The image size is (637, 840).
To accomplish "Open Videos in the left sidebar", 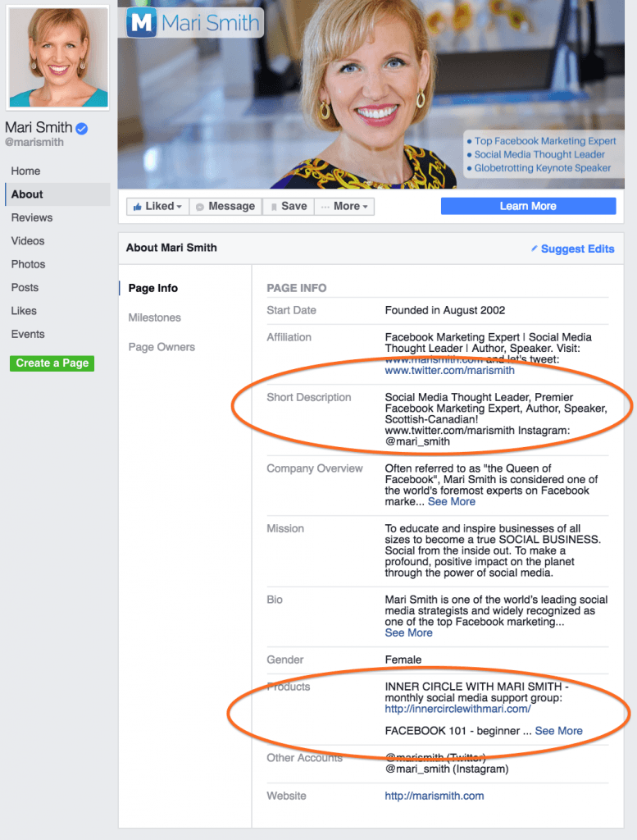I will (x=28, y=241).
